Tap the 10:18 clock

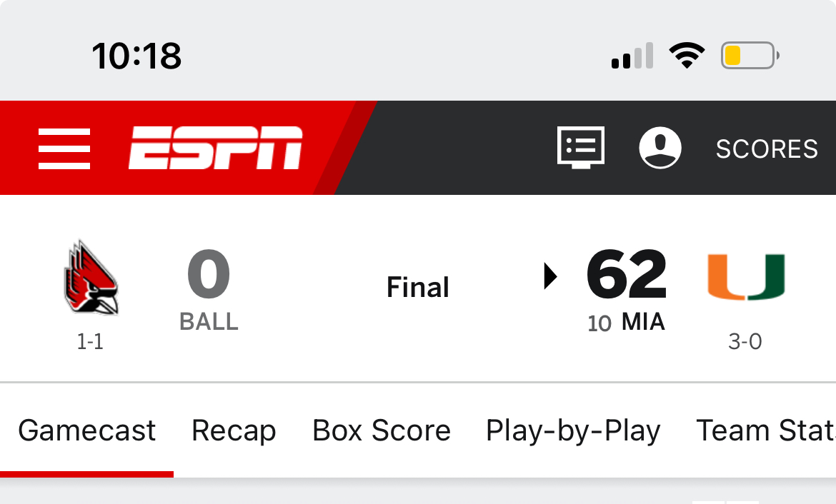point(136,56)
